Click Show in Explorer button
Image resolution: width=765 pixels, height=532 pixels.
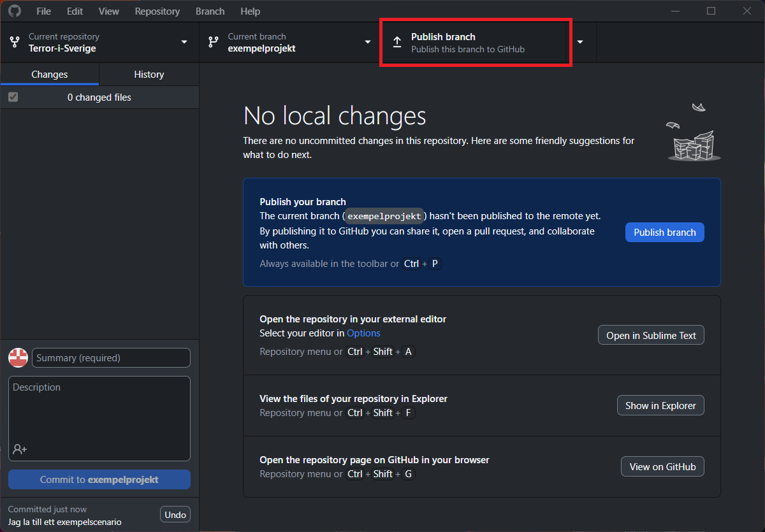click(x=660, y=405)
